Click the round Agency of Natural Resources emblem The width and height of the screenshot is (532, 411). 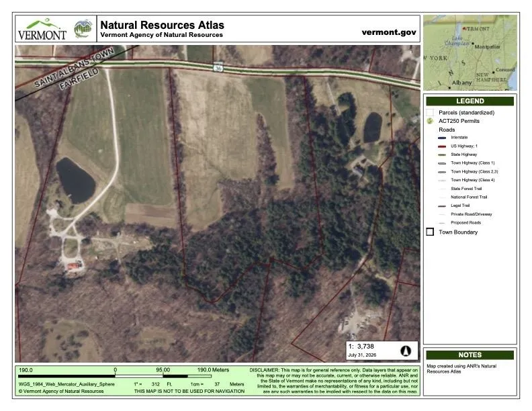[83, 29]
